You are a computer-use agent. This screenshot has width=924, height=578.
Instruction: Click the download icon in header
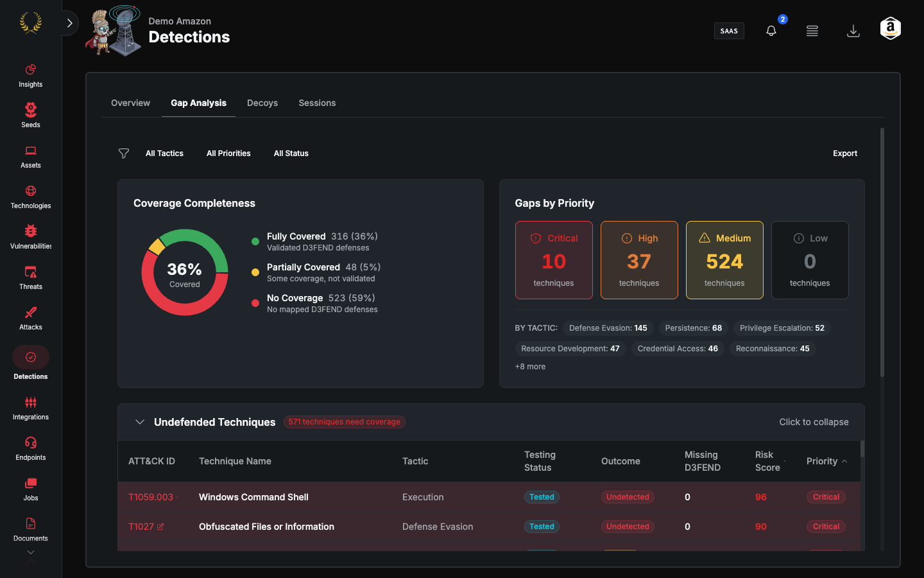[x=853, y=31]
